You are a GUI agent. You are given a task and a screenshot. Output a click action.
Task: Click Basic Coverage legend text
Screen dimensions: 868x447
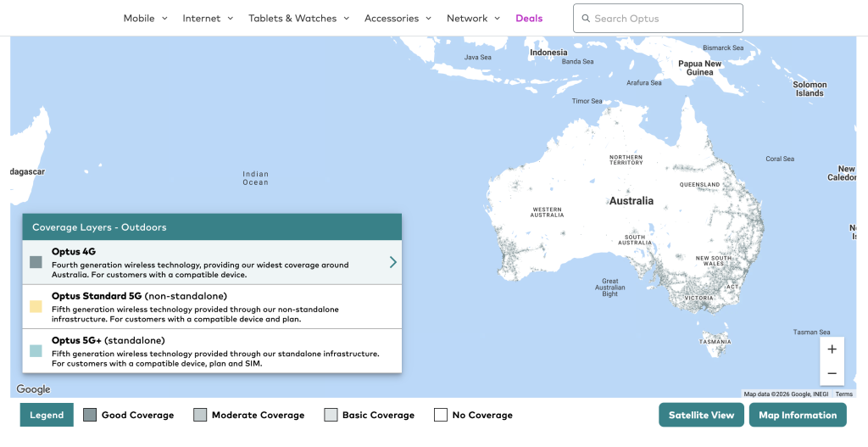pos(379,415)
